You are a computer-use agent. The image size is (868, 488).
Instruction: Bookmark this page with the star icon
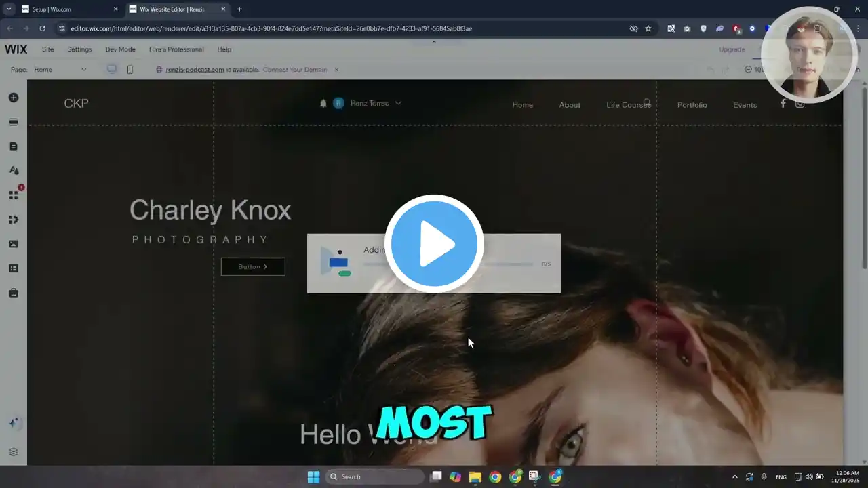point(648,28)
